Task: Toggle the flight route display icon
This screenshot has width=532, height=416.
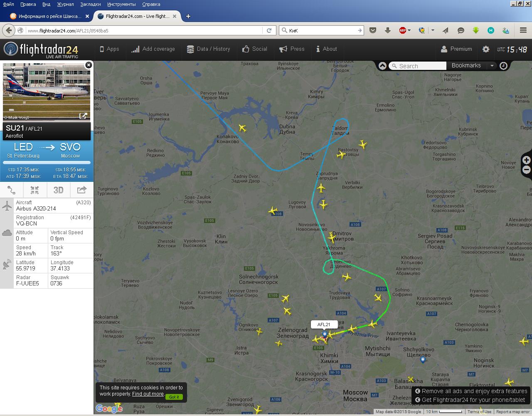Action: point(12,190)
